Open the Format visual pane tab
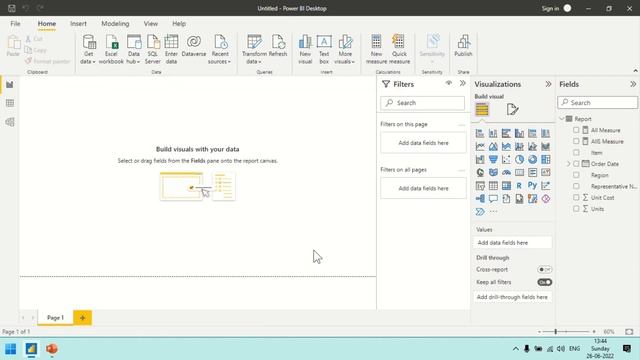The image size is (640, 360). point(512,109)
